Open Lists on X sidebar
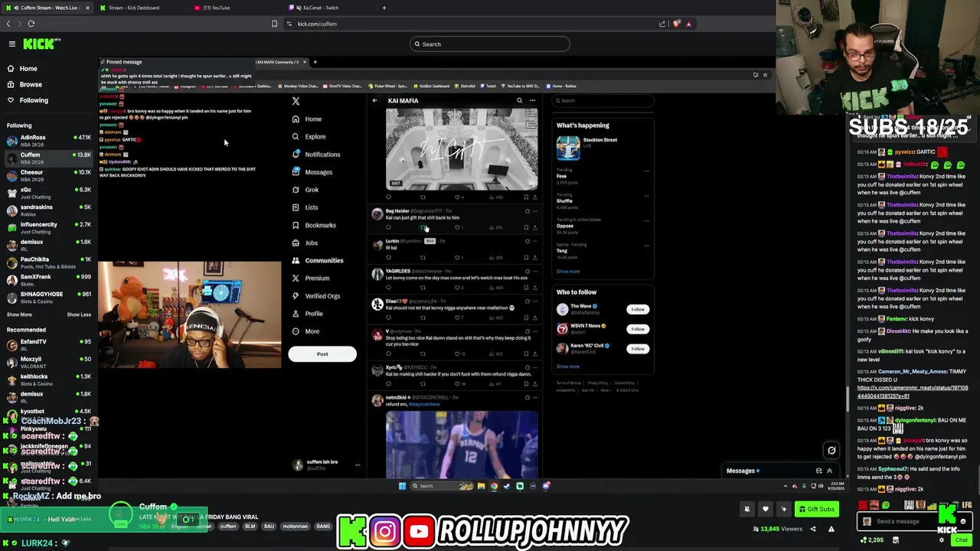The height and width of the screenshot is (551, 980). tap(305, 207)
